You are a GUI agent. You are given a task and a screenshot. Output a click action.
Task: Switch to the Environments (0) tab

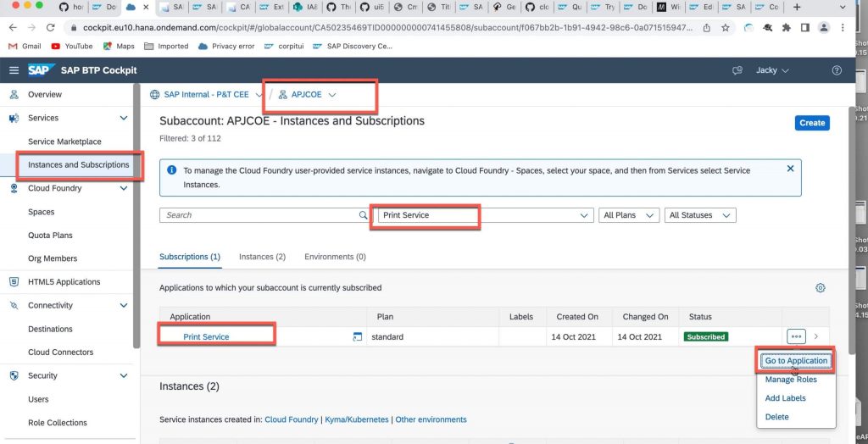tap(335, 257)
